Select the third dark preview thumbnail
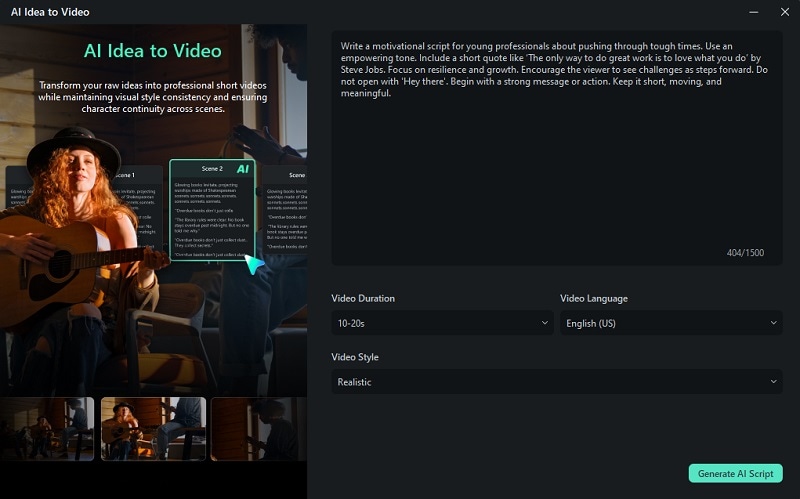The image size is (800, 499). 259,429
